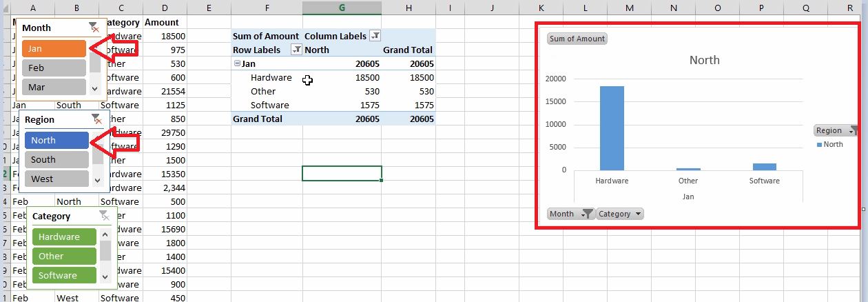
Task: Toggle Other in the Category slicer
Action: coord(64,256)
